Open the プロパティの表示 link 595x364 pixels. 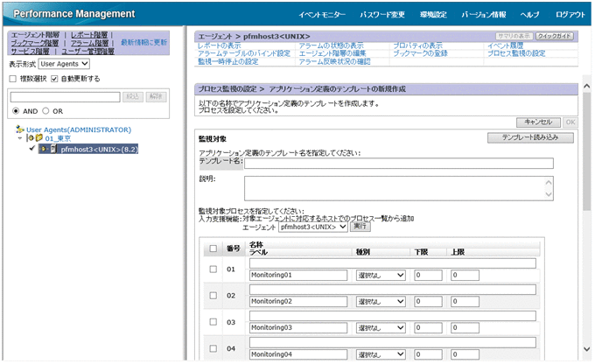pos(417,45)
